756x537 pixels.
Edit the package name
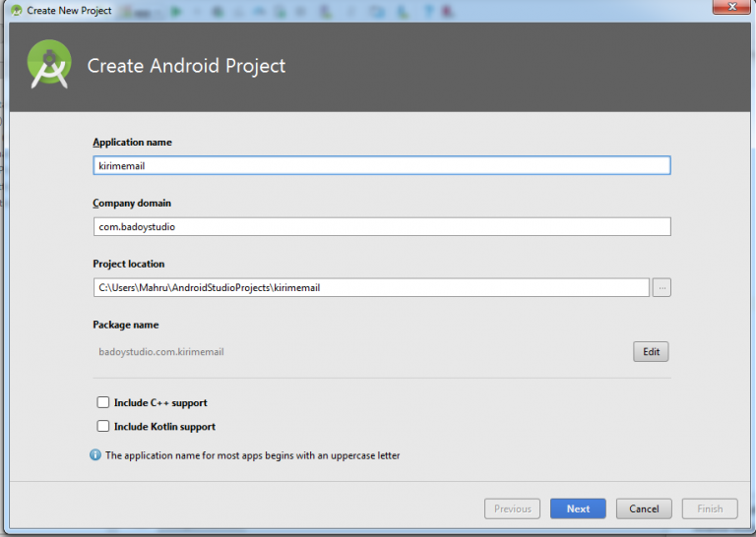(651, 351)
